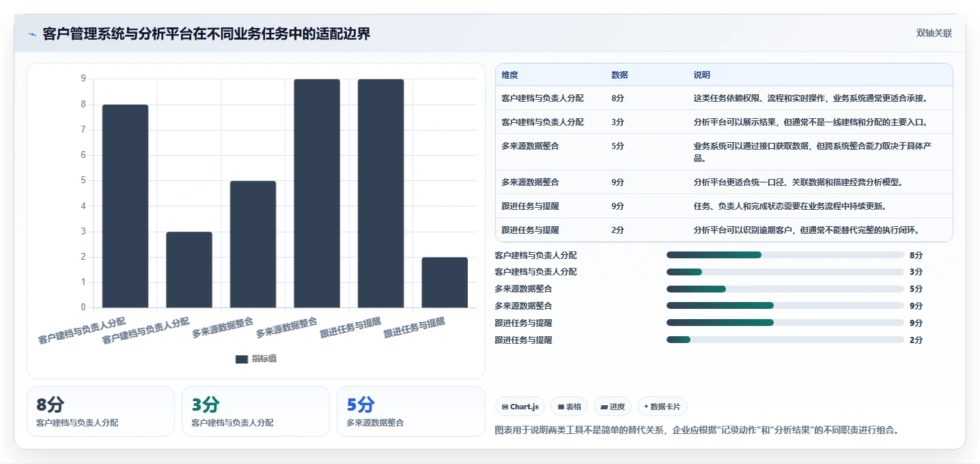Click the 8分 progress bar for 客户建档与负责人分配

785,255
